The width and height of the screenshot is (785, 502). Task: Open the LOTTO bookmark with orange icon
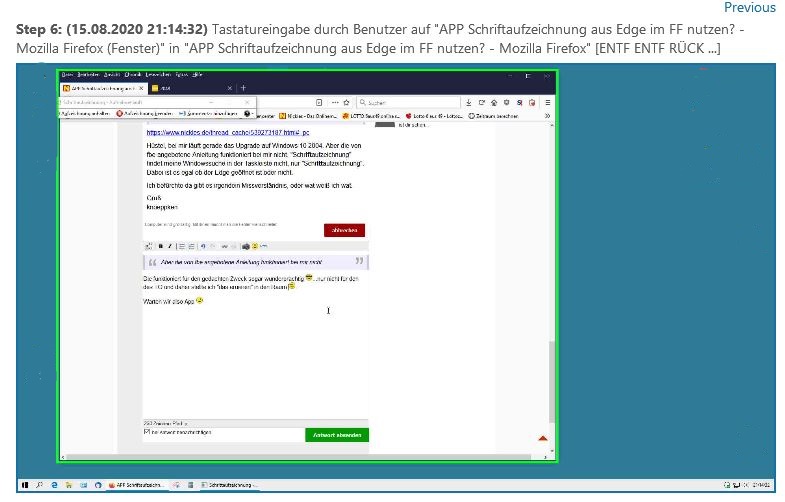[370, 116]
